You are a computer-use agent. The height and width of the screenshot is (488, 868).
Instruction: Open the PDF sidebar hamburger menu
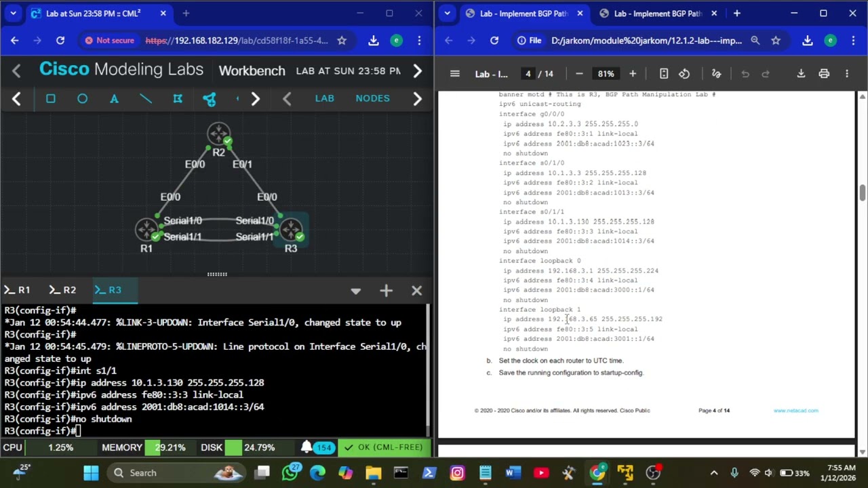pyautogui.click(x=455, y=74)
